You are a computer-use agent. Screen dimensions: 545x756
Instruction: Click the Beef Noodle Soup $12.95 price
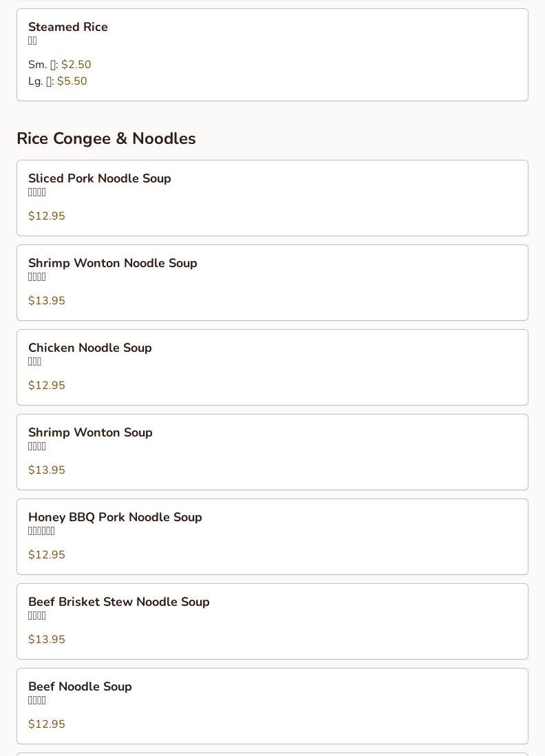(47, 724)
